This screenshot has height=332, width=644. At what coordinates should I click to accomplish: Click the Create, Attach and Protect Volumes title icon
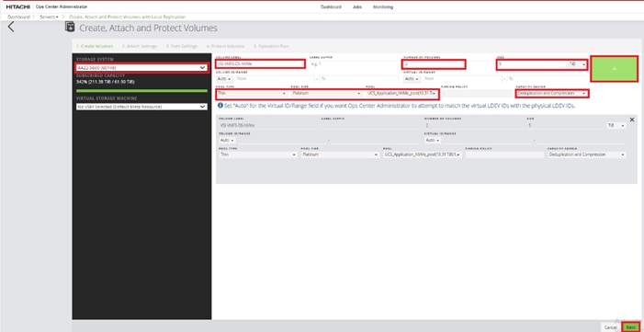pos(70,28)
